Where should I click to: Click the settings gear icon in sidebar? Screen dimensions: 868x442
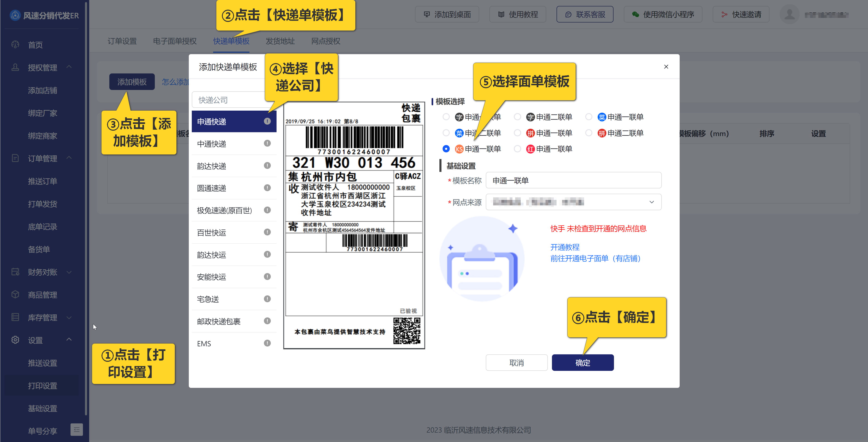tap(15, 340)
